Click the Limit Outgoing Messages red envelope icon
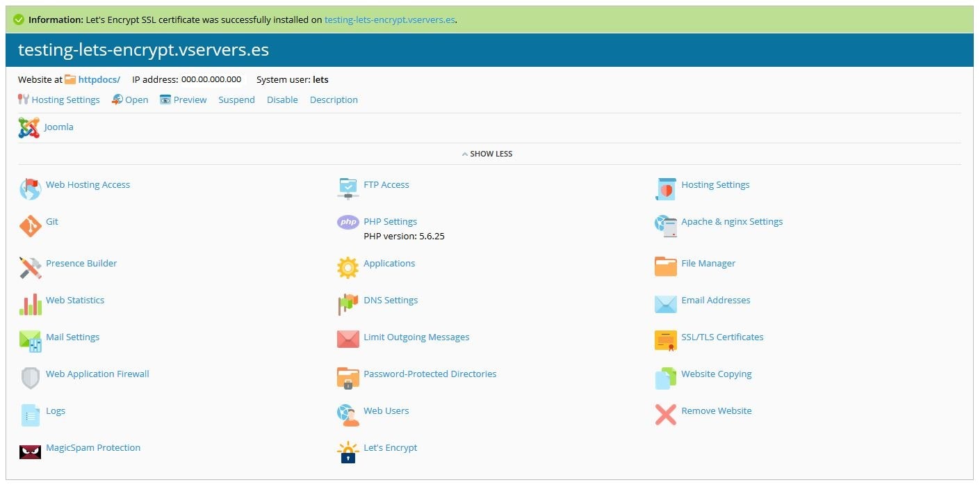The width and height of the screenshot is (980, 487). (348, 340)
